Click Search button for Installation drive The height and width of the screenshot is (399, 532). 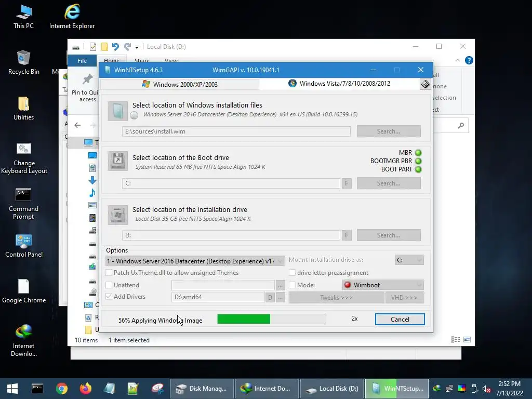click(x=389, y=235)
